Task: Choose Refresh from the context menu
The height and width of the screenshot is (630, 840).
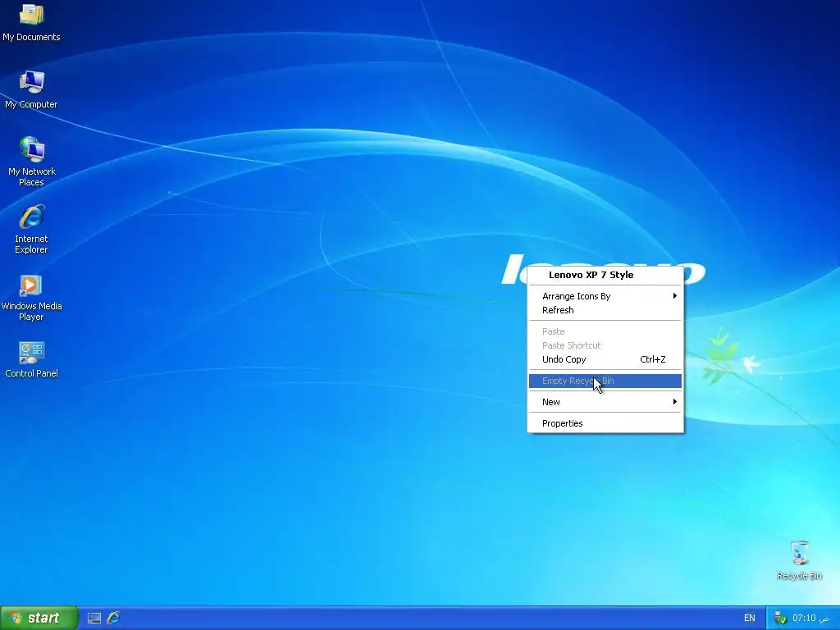Action: point(605,310)
